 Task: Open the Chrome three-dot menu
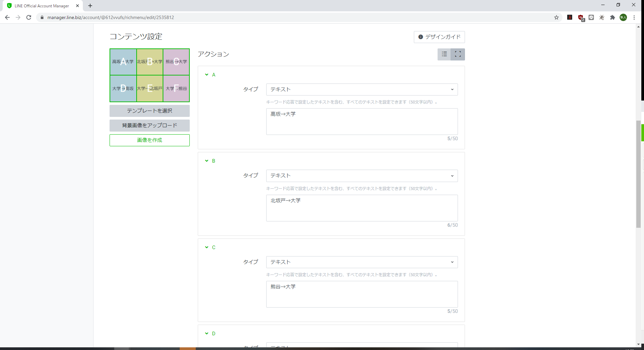[x=635, y=17]
